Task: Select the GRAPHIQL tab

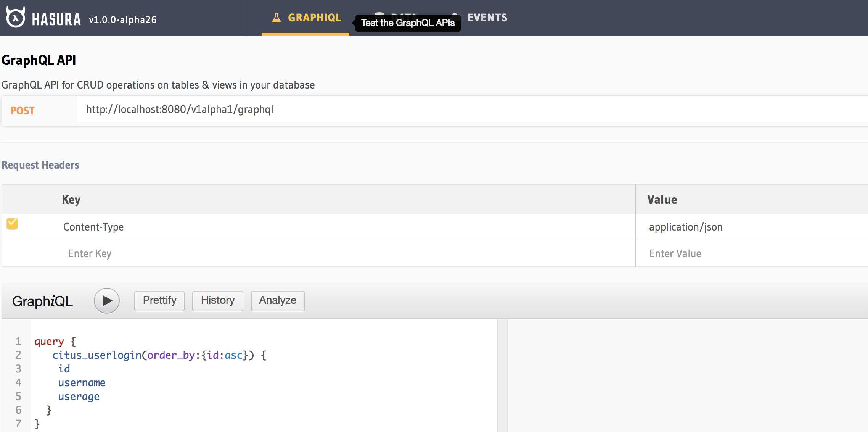Action: click(307, 17)
